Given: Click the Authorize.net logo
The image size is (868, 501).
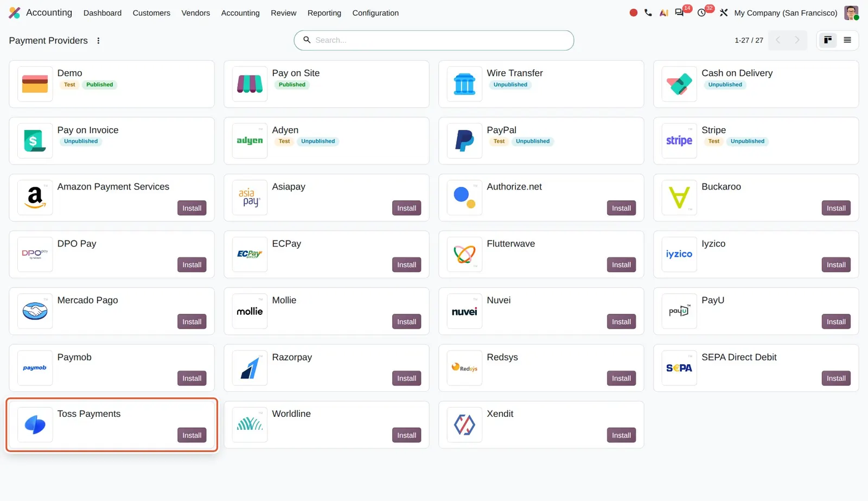Looking at the screenshot, I should click(464, 198).
